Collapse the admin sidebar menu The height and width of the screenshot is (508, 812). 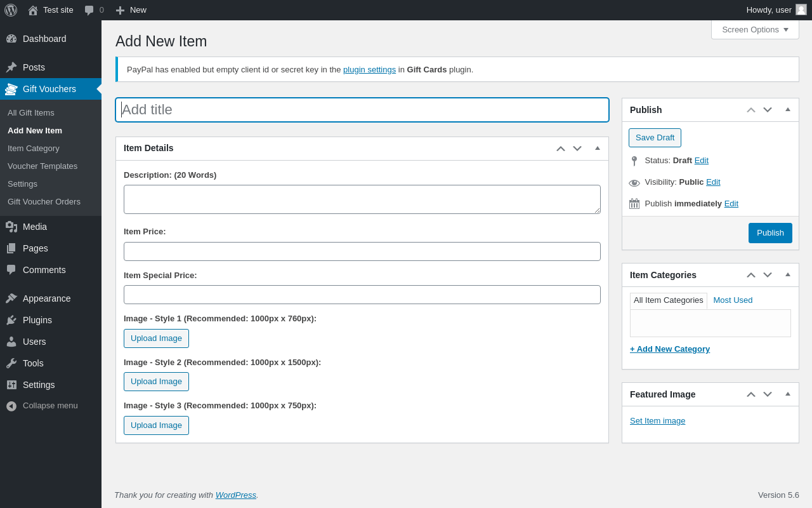tap(42, 406)
